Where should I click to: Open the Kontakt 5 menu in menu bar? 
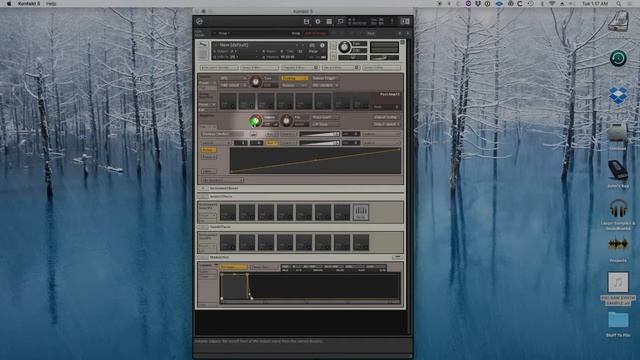(29, 3)
